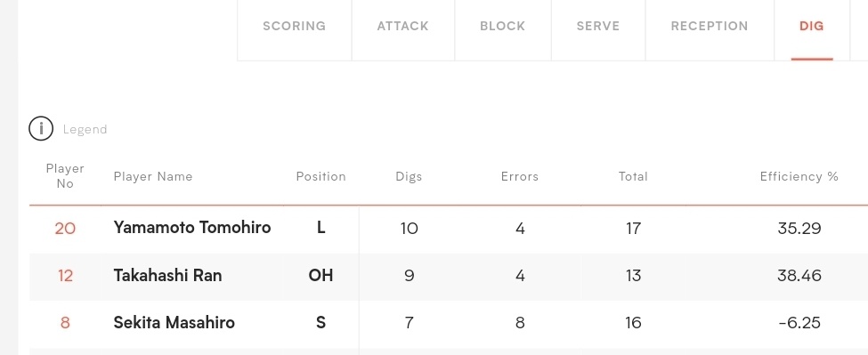Sort by Player No column header

click(x=65, y=176)
